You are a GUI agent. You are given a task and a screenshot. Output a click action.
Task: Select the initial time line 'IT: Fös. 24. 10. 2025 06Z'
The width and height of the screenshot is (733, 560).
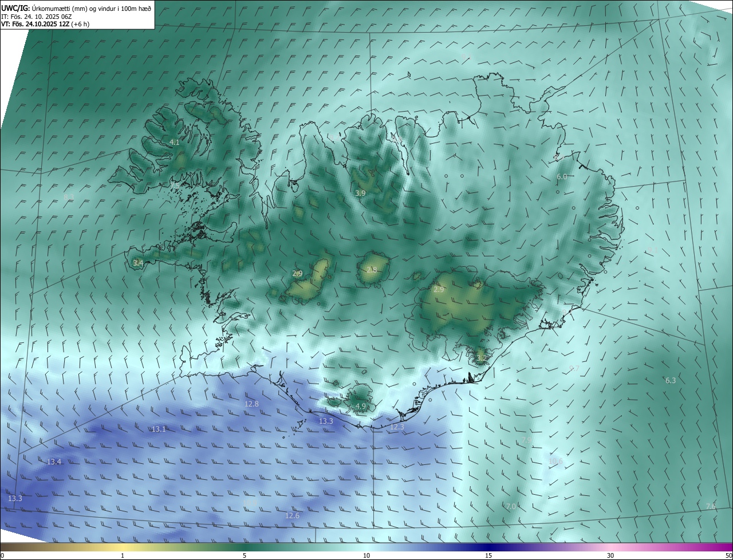point(36,17)
